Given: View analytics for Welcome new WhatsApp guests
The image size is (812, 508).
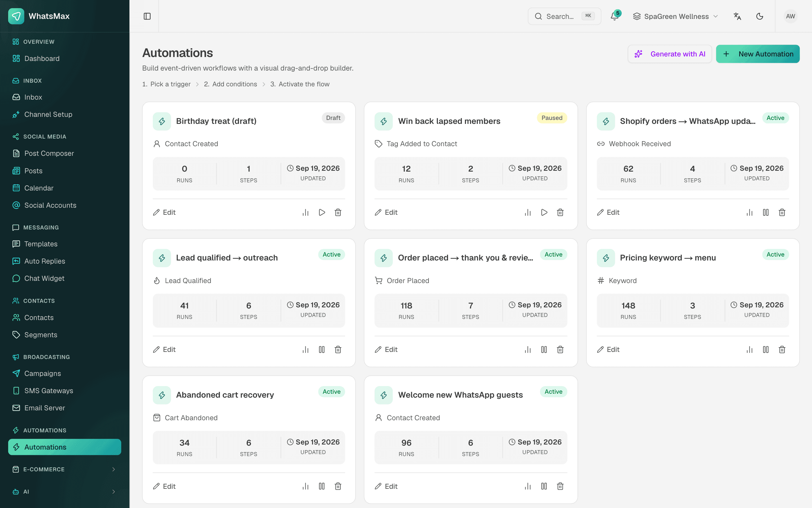Looking at the screenshot, I should (528, 486).
